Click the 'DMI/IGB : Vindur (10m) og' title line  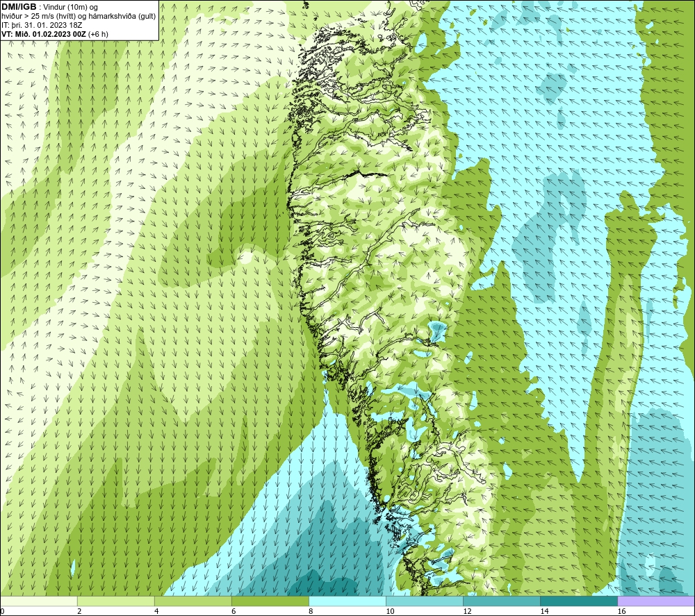[49, 7]
